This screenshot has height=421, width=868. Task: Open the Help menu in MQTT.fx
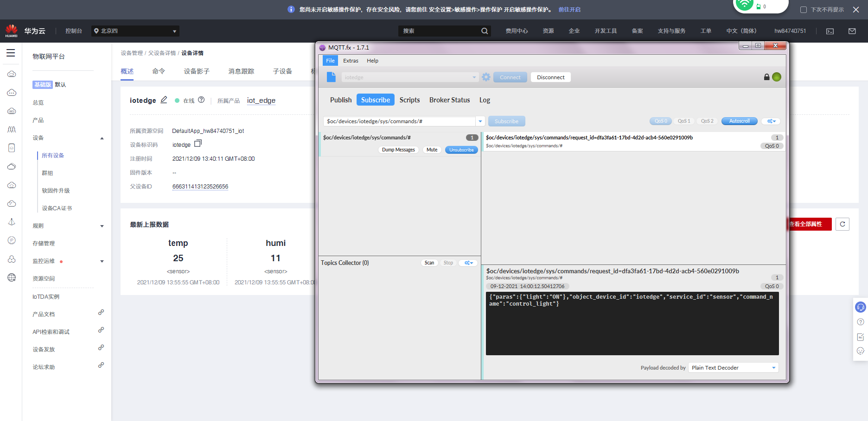pos(372,61)
